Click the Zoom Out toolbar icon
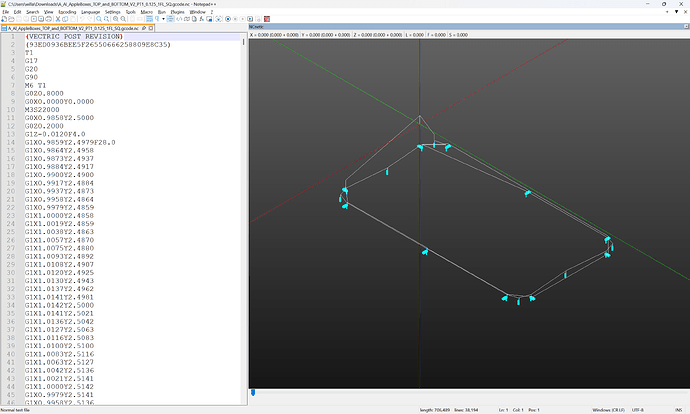The image size is (690, 414). (x=123, y=19)
